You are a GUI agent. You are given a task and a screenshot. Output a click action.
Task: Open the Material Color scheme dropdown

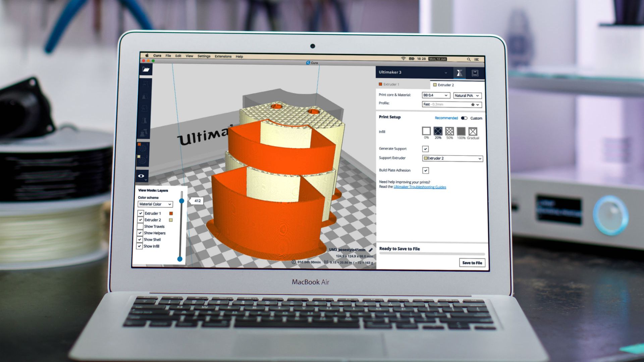pyautogui.click(x=155, y=204)
